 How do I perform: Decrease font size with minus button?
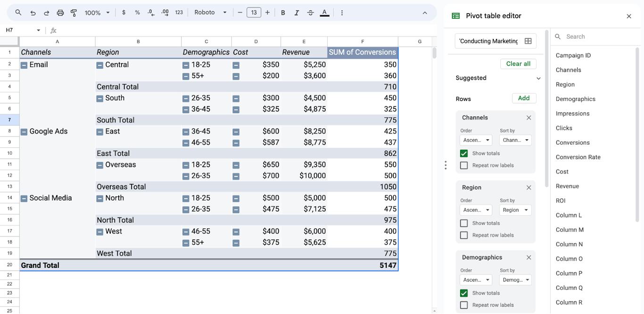(240, 13)
